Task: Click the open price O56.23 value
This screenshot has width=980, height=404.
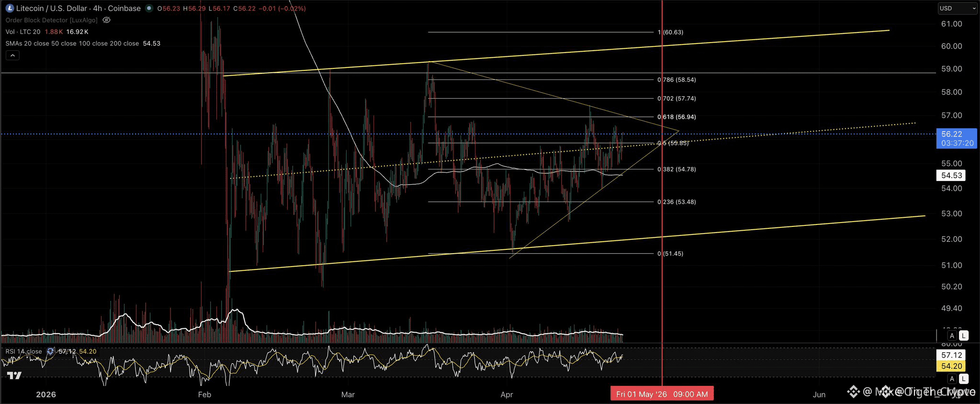Action: 169,8
